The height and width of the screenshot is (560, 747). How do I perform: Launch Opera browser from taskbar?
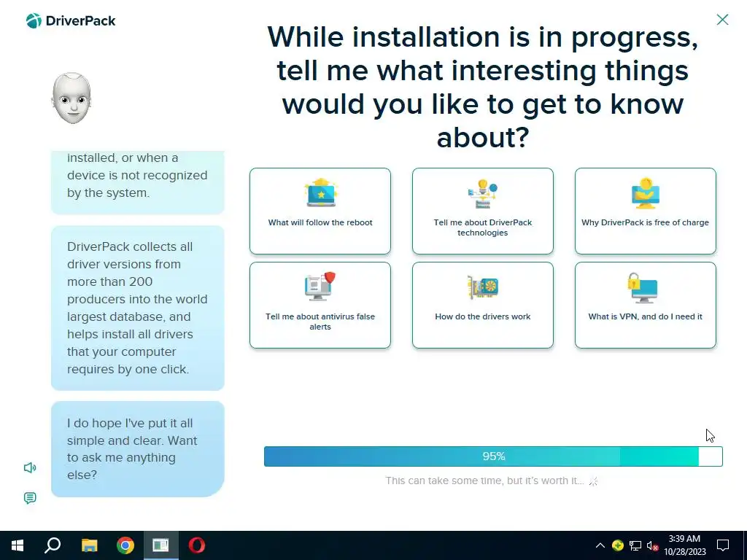[197, 545]
